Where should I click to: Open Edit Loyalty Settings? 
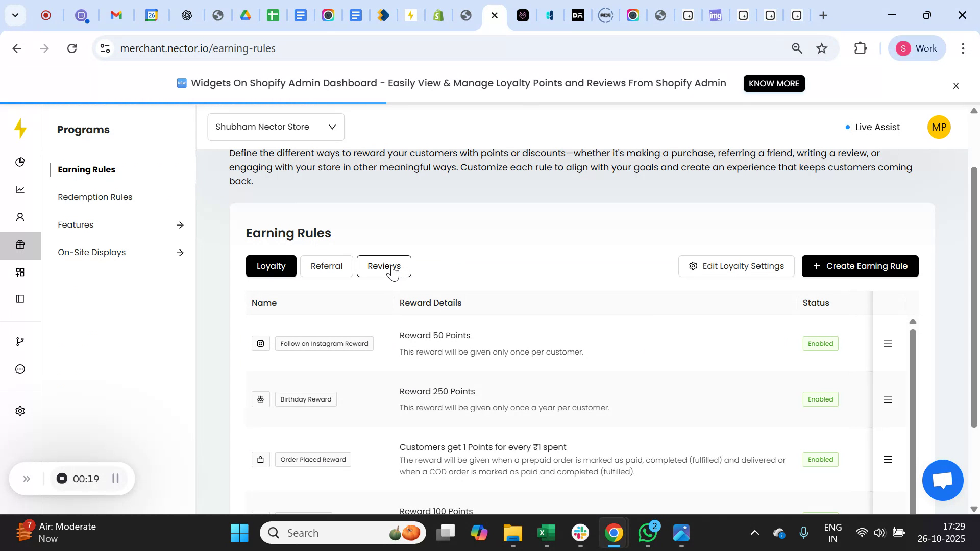point(736,266)
